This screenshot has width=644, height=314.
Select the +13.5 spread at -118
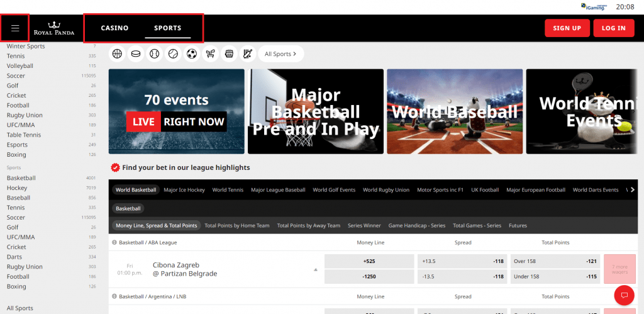point(462,261)
